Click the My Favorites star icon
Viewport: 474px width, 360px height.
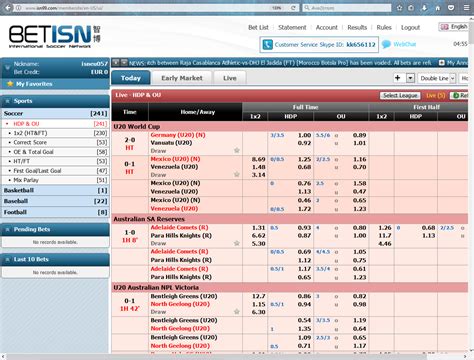[10, 84]
